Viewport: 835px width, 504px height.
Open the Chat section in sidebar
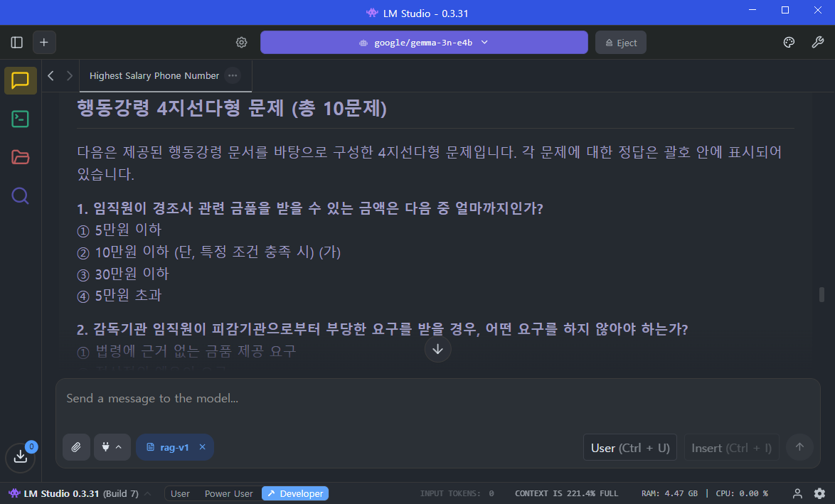point(21,80)
